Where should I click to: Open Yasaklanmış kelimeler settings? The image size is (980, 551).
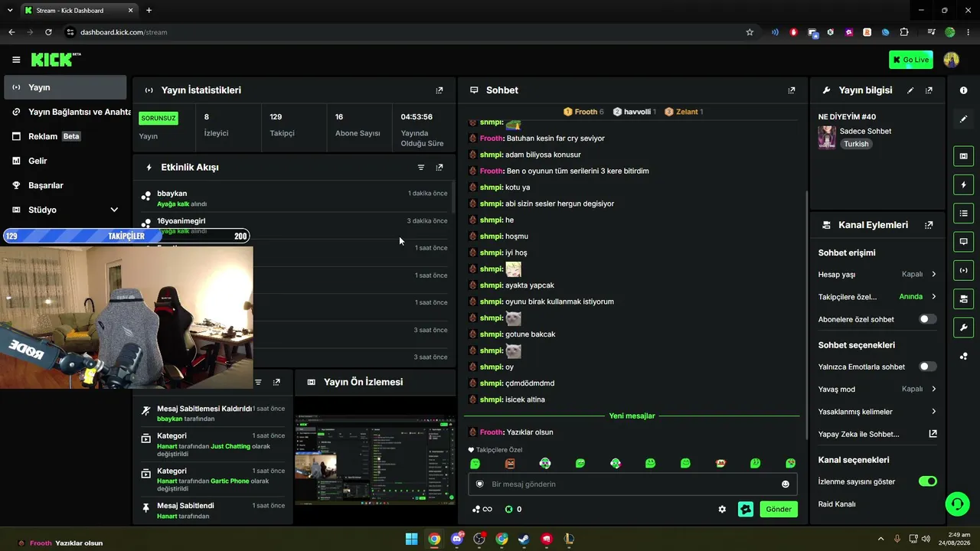tap(877, 411)
